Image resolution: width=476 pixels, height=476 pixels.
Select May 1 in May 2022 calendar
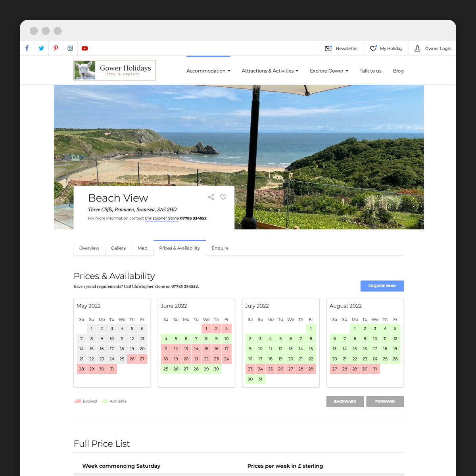pyautogui.click(x=92, y=328)
